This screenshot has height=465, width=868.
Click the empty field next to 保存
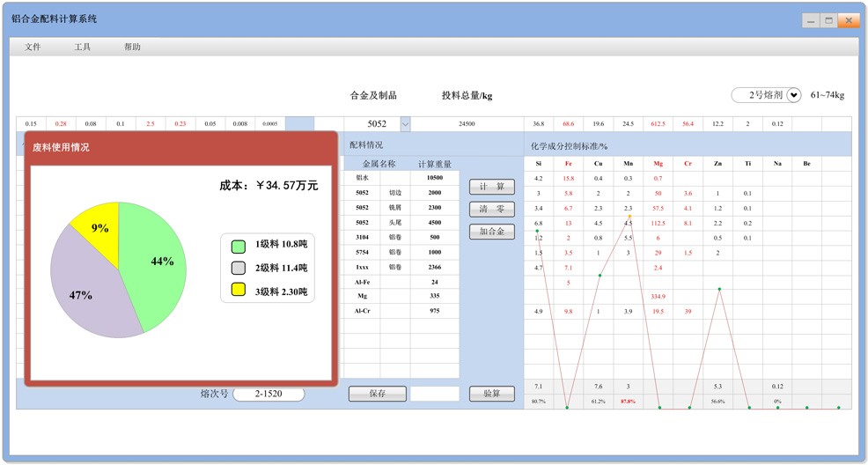pos(435,395)
